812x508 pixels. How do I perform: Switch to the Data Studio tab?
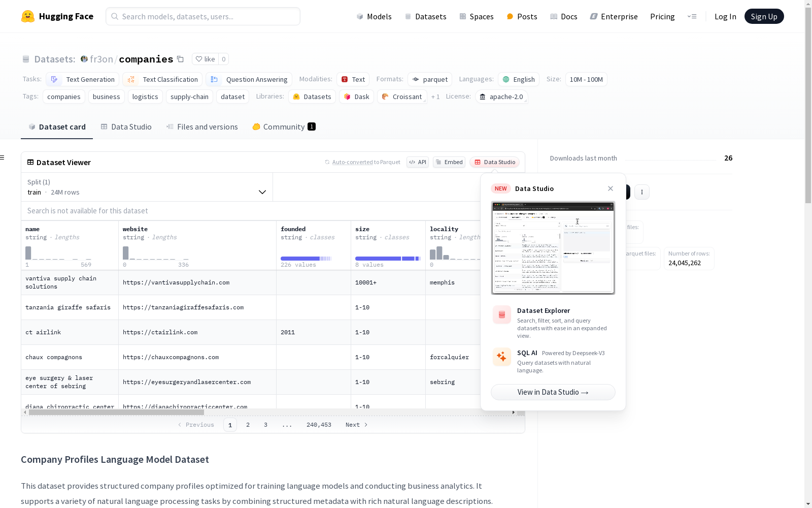click(126, 126)
